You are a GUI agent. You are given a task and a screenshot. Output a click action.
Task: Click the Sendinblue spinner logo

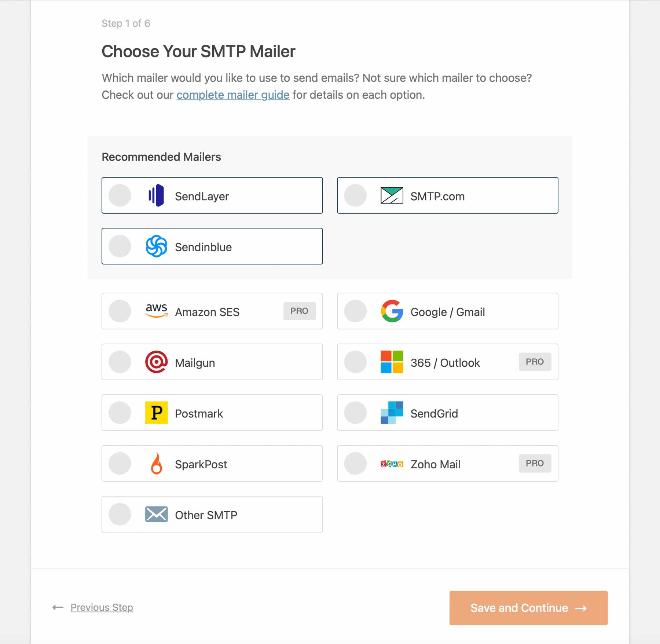tap(157, 246)
